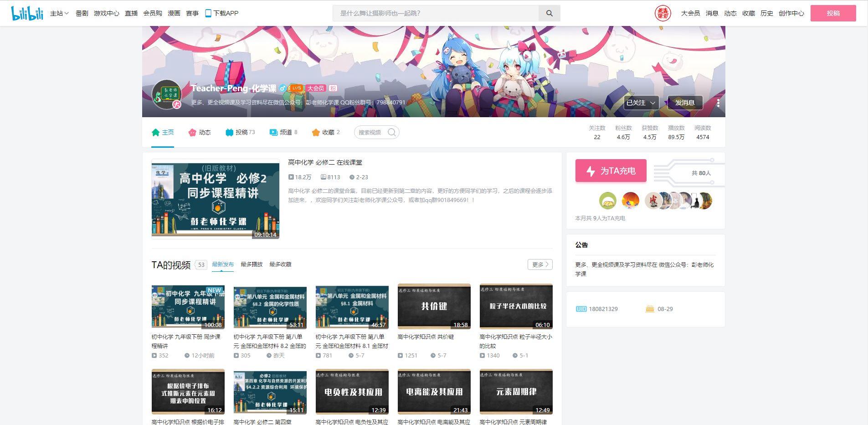Click the phone icon beside 下载APP
Image resolution: width=868 pixels, height=425 pixels.
208,13
